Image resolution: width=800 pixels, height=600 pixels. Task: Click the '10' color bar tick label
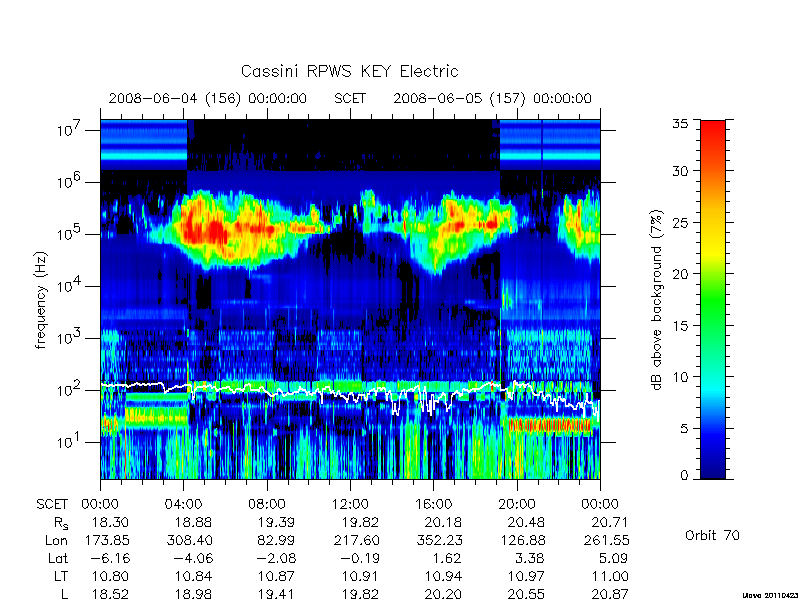679,377
